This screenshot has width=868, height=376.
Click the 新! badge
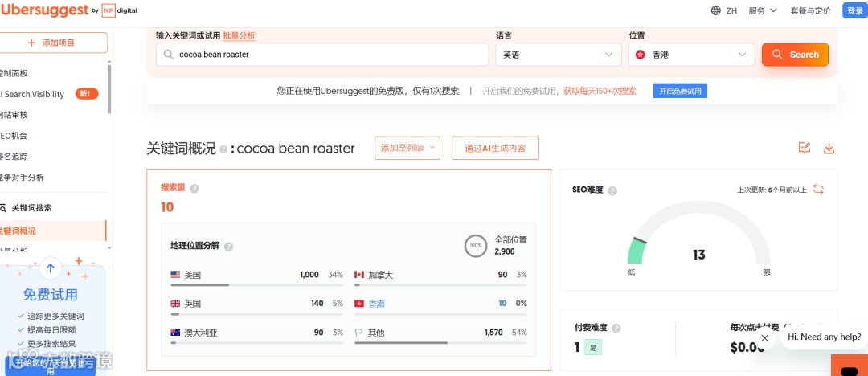pos(86,94)
